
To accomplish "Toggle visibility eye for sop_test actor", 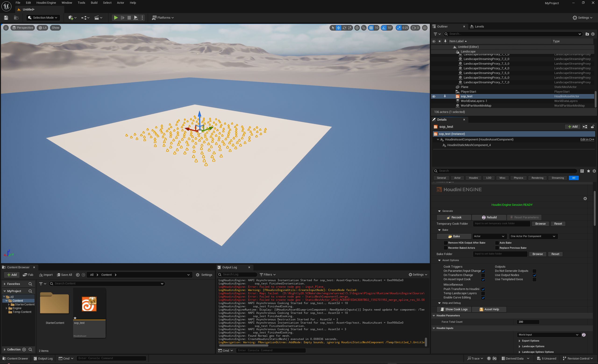I will tap(434, 96).
